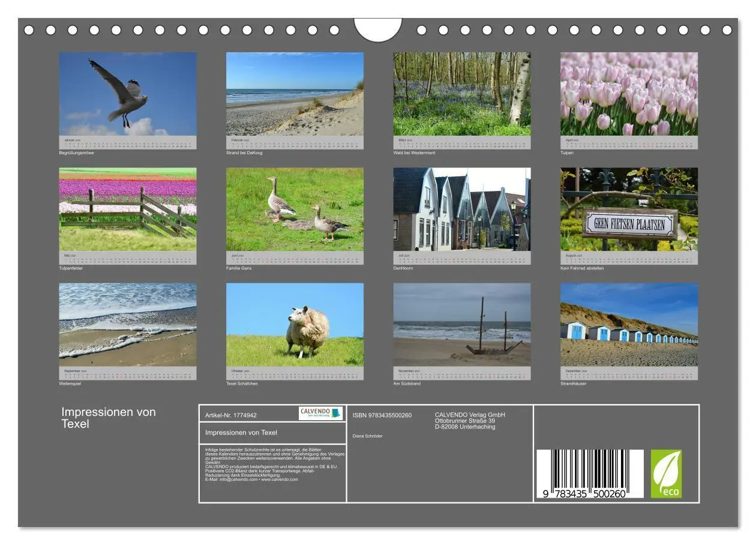The width and height of the screenshot is (756, 545).
Task: Open the Am Südstrand beach photo
Action: [x=462, y=325]
